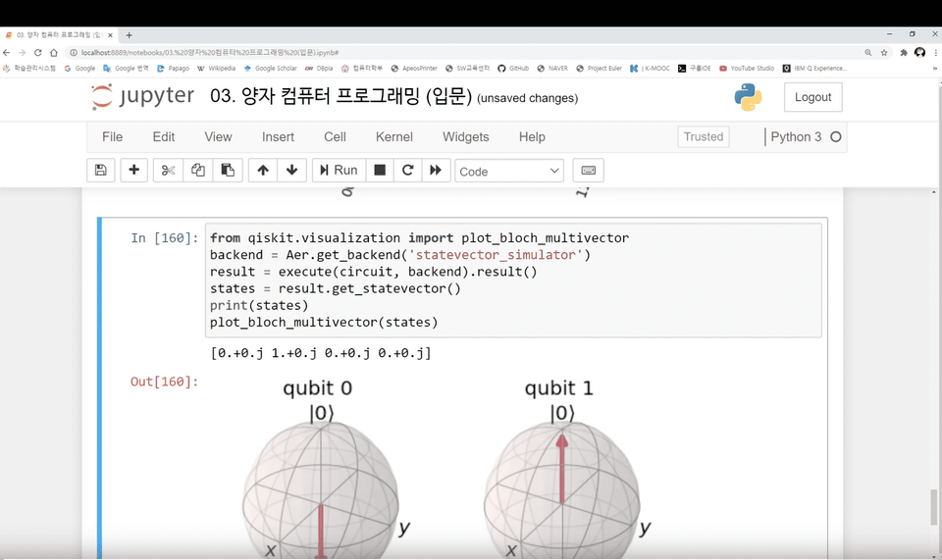This screenshot has width=942, height=560.
Task: Copy selected cells icon
Action: click(197, 171)
